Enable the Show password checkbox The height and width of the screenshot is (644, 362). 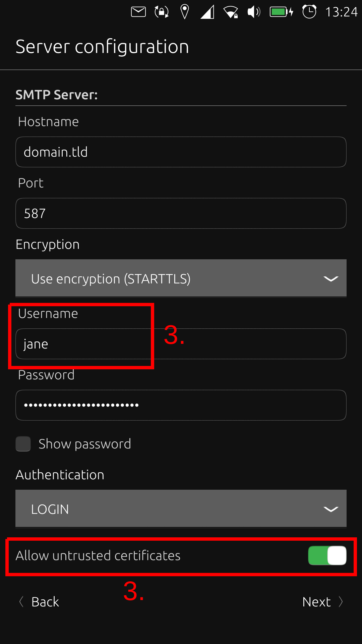pyautogui.click(x=23, y=444)
